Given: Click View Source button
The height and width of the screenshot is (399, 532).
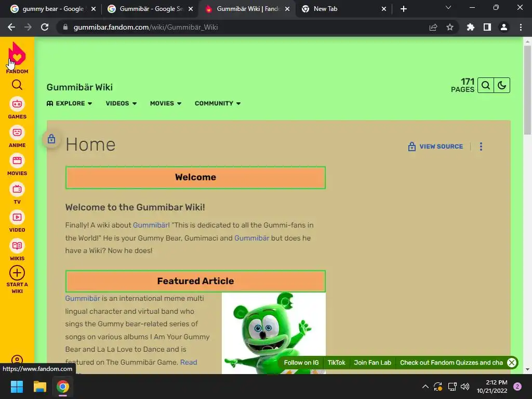Looking at the screenshot, I should coord(436,147).
